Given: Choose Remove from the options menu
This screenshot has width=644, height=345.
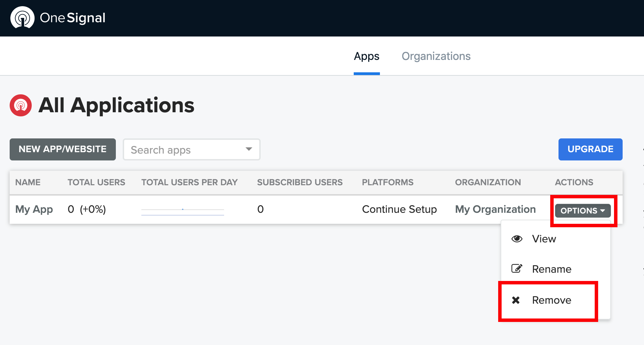Looking at the screenshot, I should 555,300.
